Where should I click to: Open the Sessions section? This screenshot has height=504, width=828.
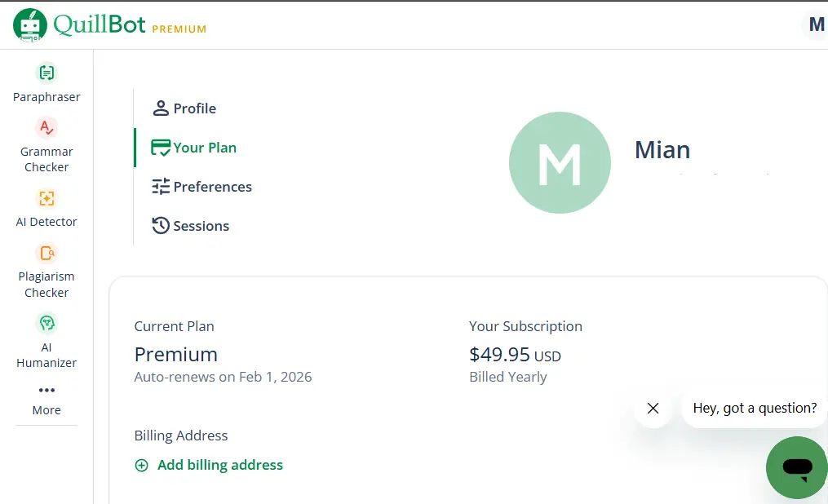point(191,226)
